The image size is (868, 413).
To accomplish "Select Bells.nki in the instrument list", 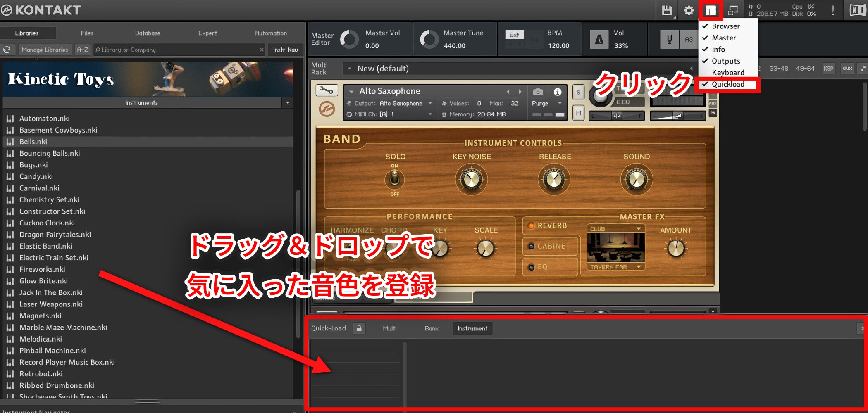I will (148, 142).
